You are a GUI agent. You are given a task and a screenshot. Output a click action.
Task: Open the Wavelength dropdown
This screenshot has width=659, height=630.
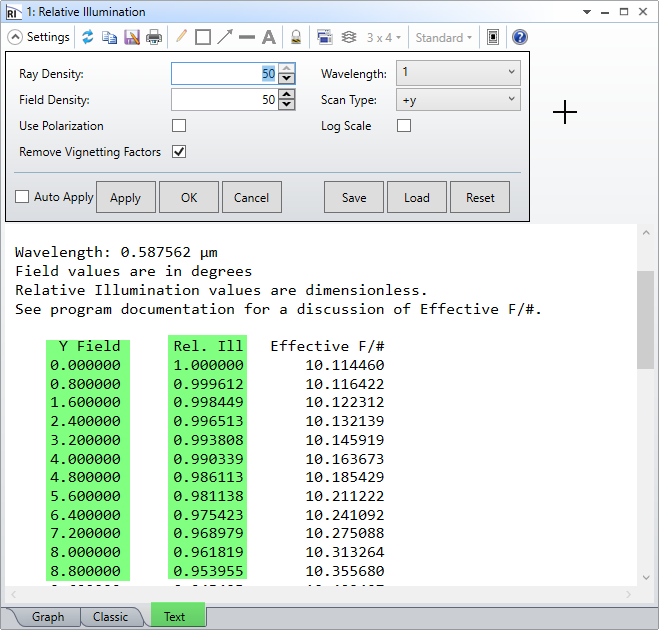(x=458, y=73)
